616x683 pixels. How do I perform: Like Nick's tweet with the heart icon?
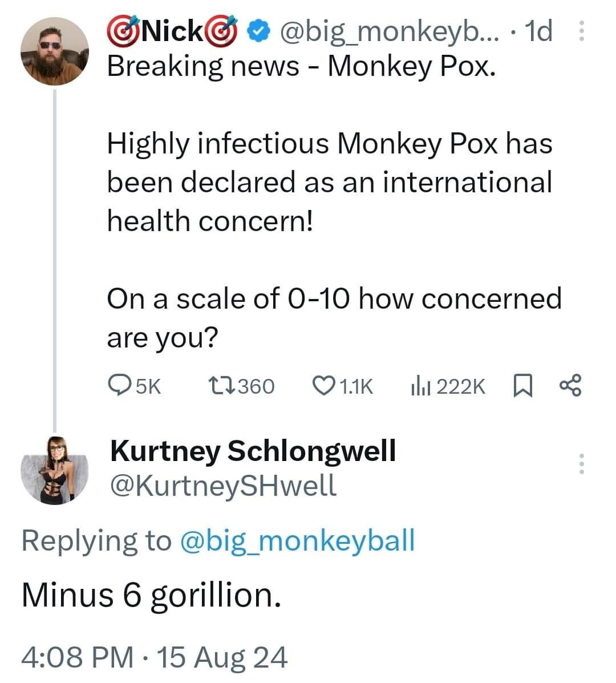323,386
